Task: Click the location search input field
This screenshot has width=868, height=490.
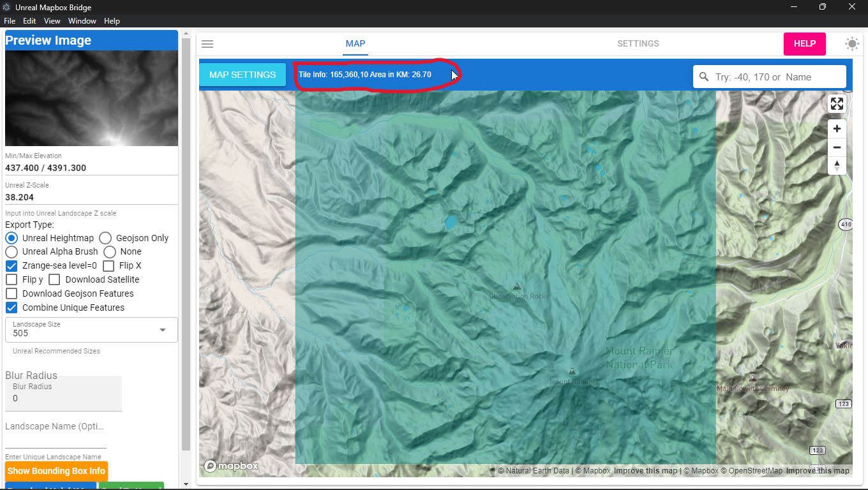Action: tap(777, 77)
